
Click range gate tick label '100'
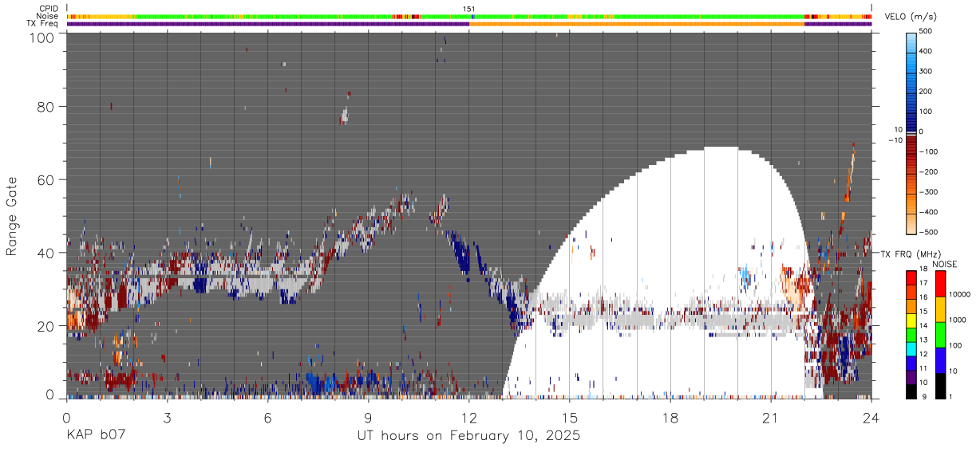pyautogui.click(x=42, y=37)
